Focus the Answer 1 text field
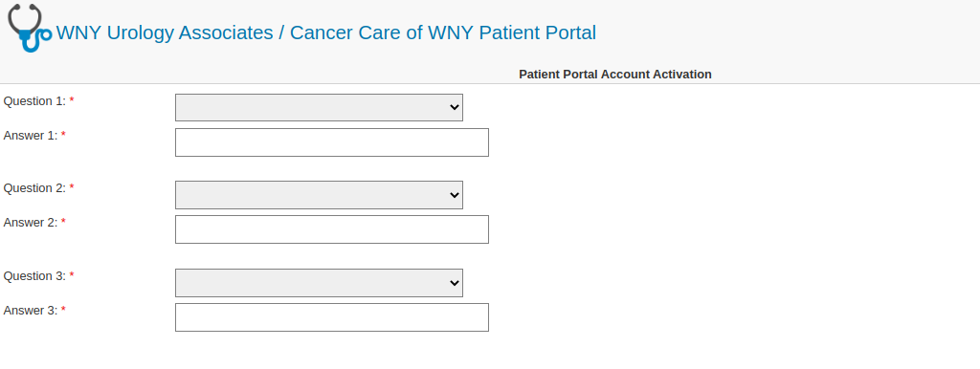Viewport: 980px width, 369px height. tap(332, 142)
